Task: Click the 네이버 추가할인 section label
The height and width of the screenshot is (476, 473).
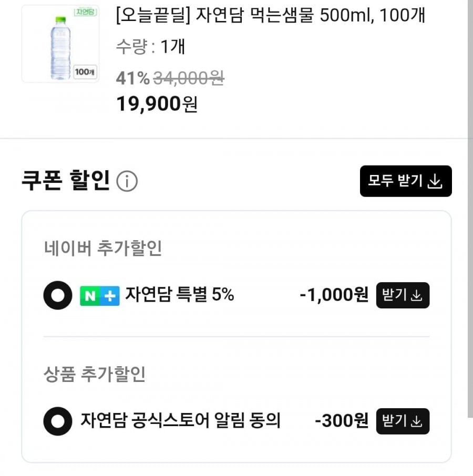Action: (x=103, y=249)
